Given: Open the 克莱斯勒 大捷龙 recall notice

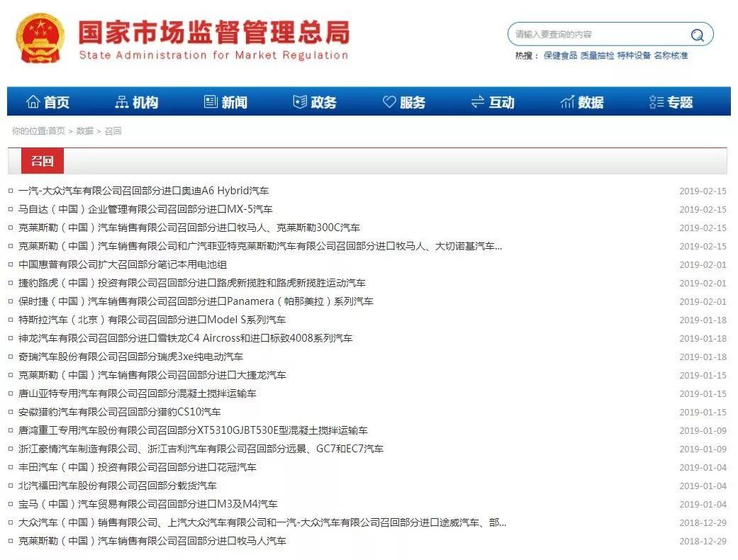Looking at the screenshot, I should point(152,375).
